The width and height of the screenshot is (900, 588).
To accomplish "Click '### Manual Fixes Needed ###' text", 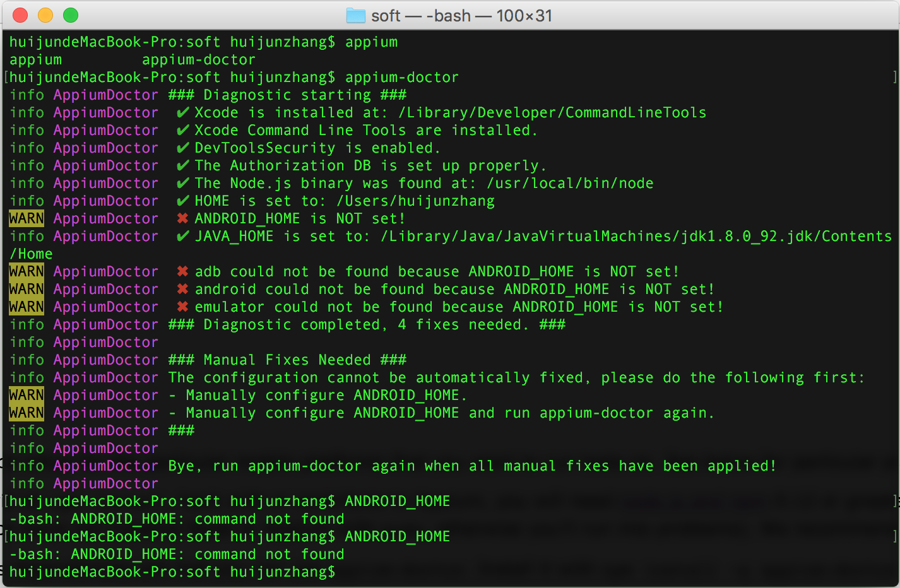I will (287, 360).
